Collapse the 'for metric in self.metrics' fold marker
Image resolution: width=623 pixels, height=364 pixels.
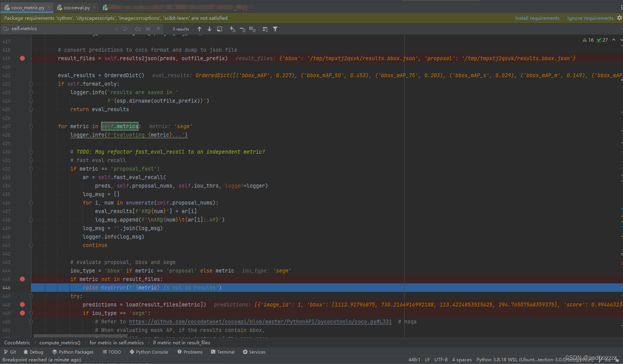(x=31, y=126)
